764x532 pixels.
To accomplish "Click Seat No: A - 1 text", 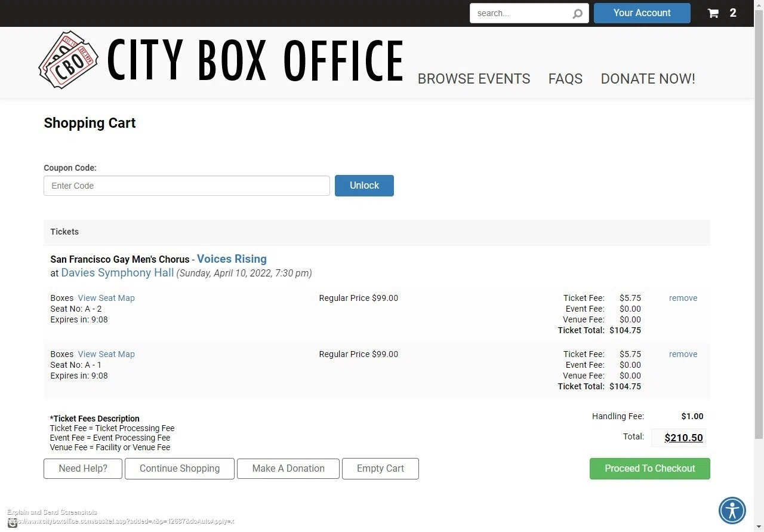I will pyautogui.click(x=76, y=365).
